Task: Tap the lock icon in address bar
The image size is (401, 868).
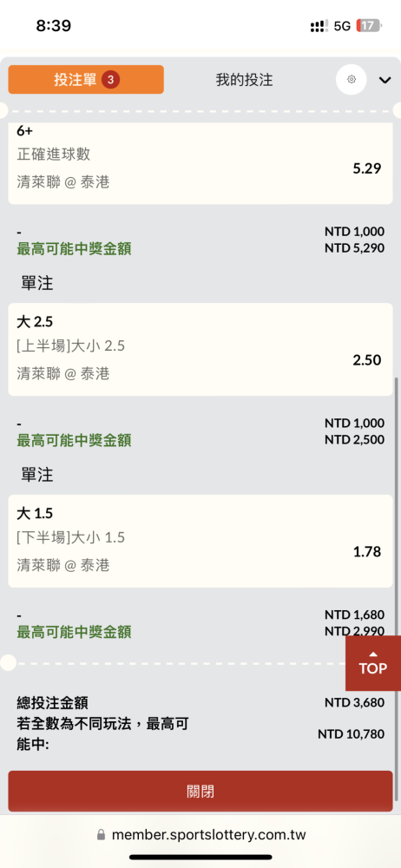Action: click(101, 835)
